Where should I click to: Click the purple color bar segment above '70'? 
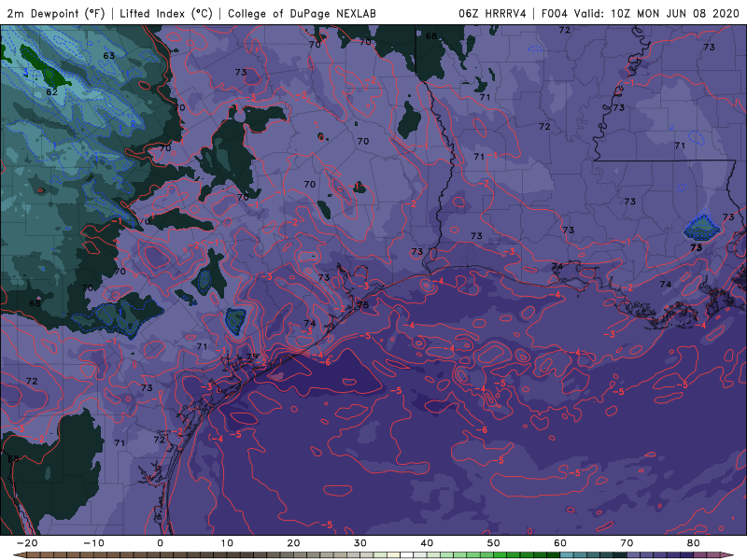[634, 555]
